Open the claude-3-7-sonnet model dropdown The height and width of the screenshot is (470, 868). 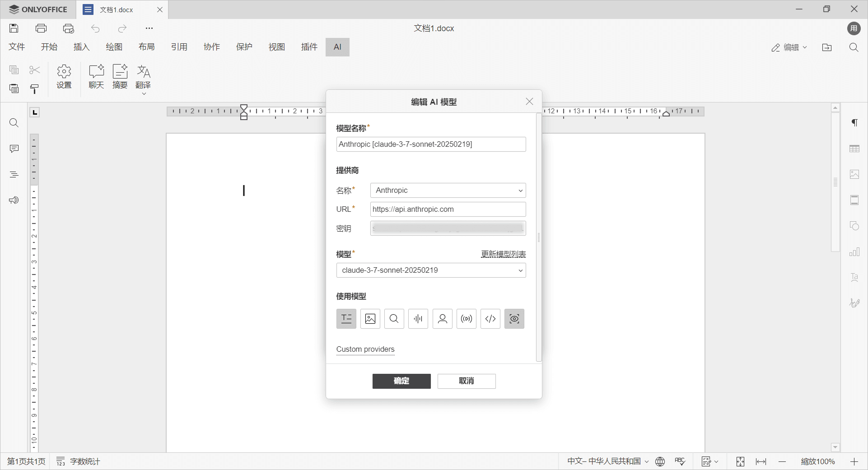pyautogui.click(x=431, y=270)
